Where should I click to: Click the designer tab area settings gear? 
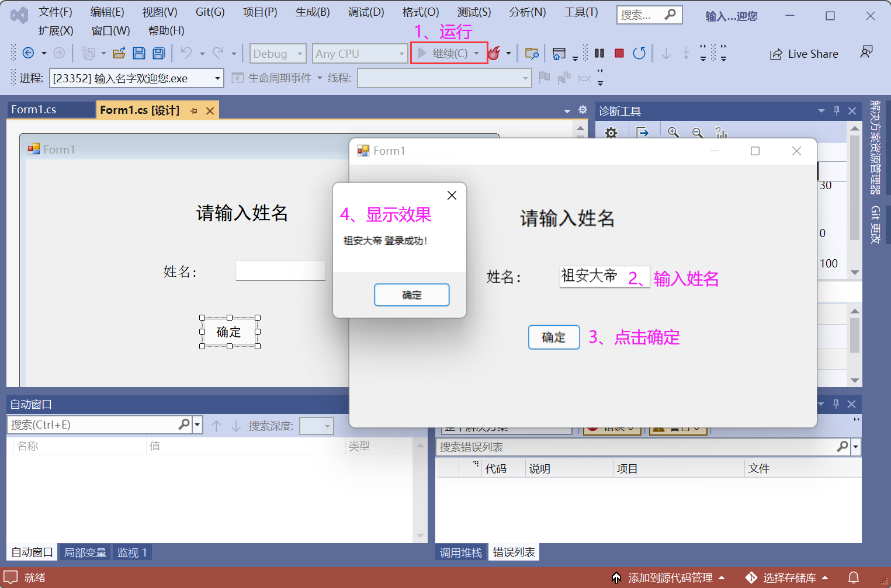(x=583, y=110)
